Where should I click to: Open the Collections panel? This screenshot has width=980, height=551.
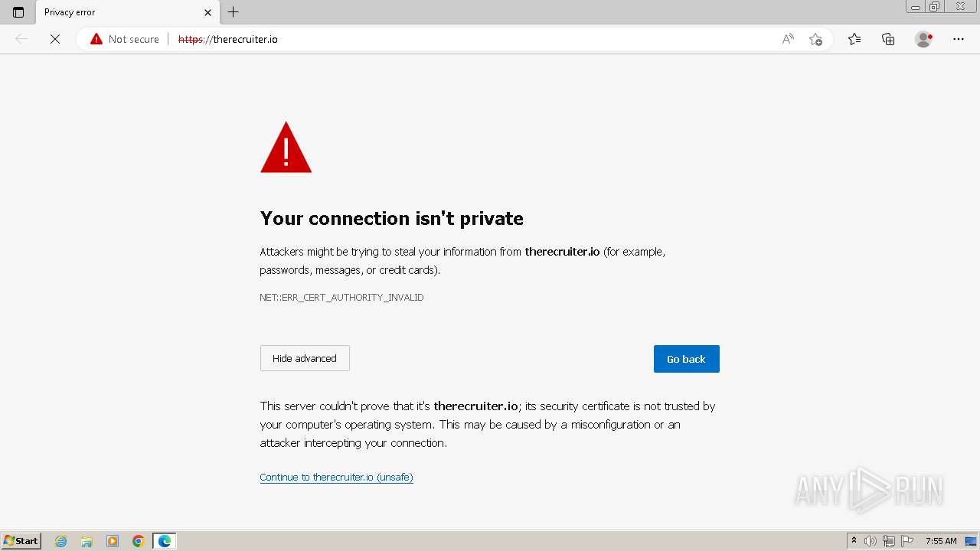tap(888, 39)
